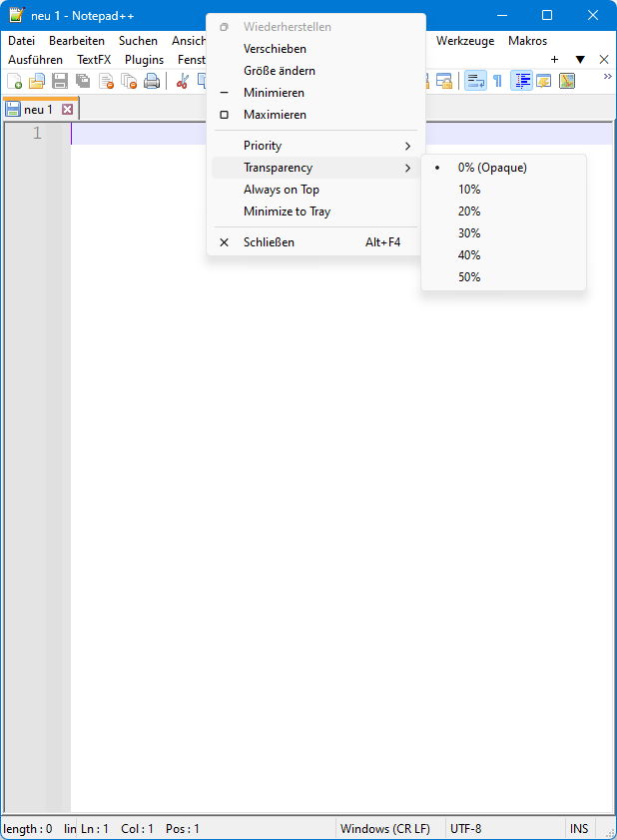This screenshot has width=617, height=840.
Task: Click the Open file folder icon
Action: click(37, 81)
